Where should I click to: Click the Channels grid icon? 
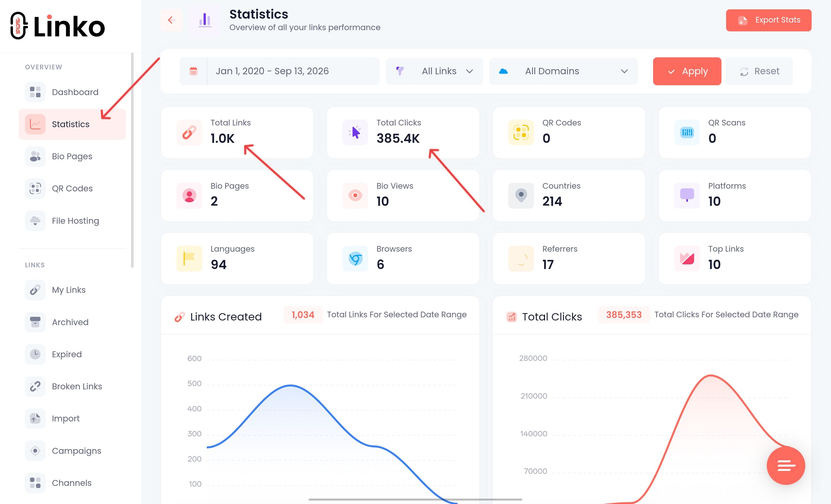coord(35,483)
